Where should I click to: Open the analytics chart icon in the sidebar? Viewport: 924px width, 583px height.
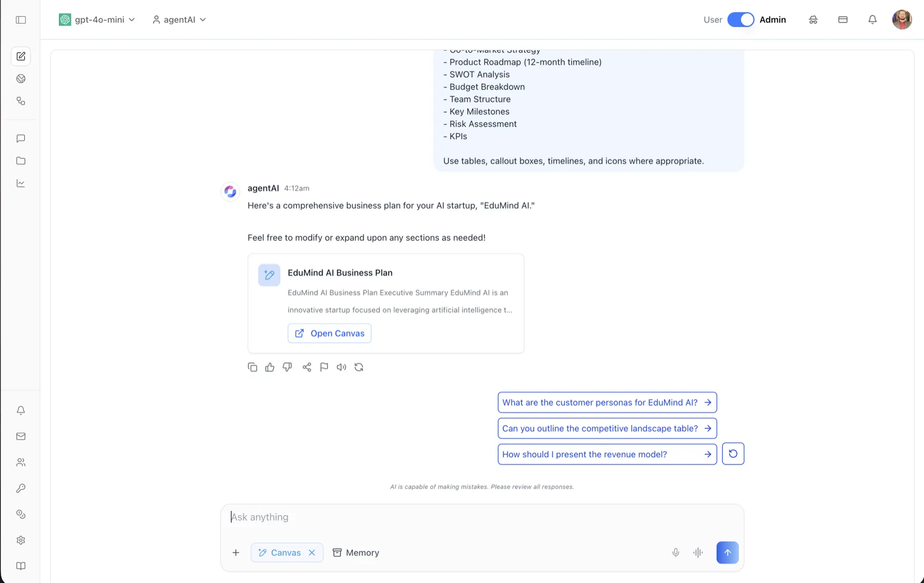21,183
